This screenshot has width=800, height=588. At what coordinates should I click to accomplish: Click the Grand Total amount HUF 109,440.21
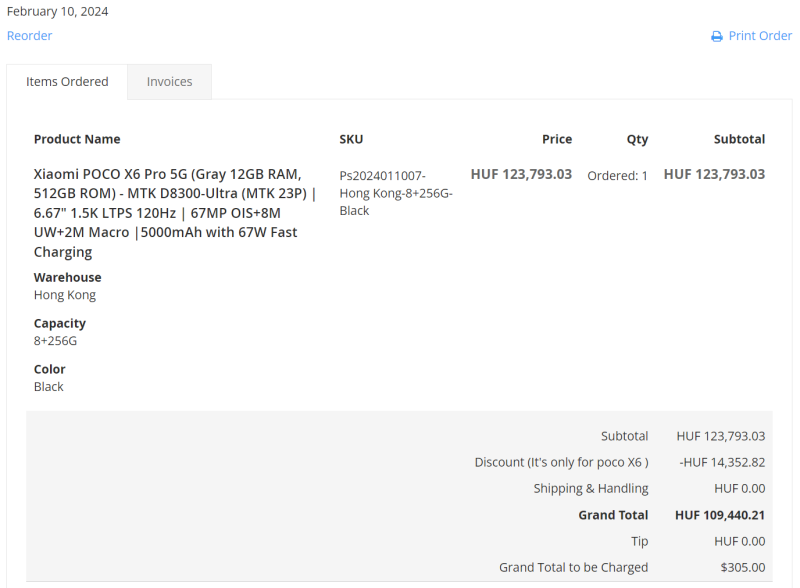(720, 515)
